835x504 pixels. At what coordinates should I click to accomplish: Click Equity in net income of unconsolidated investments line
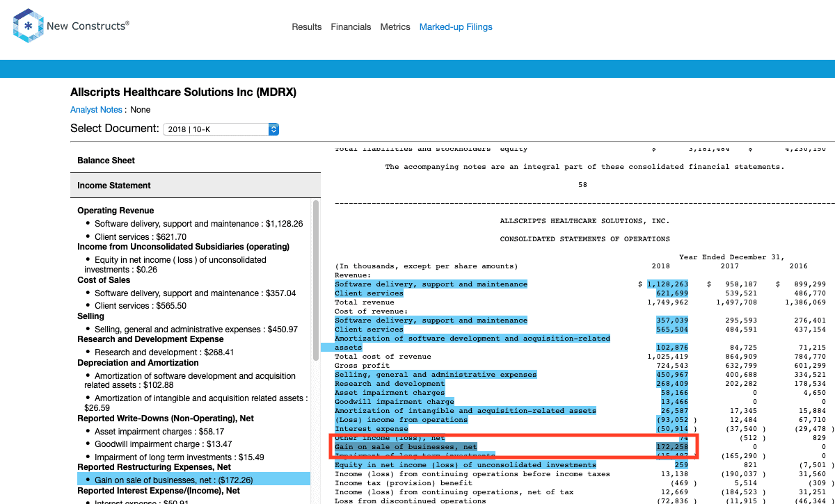click(466, 465)
